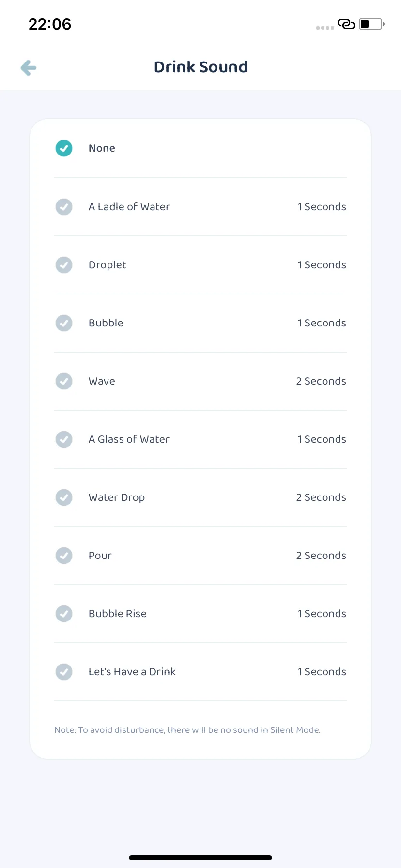Check the Pour option circle

pos(64,556)
